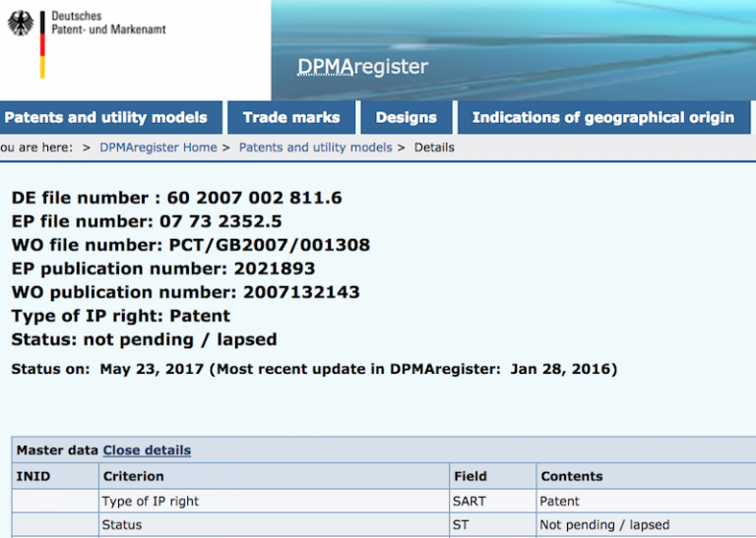Click the SART field cell
Screen dimensions: 756x538
pos(493,502)
